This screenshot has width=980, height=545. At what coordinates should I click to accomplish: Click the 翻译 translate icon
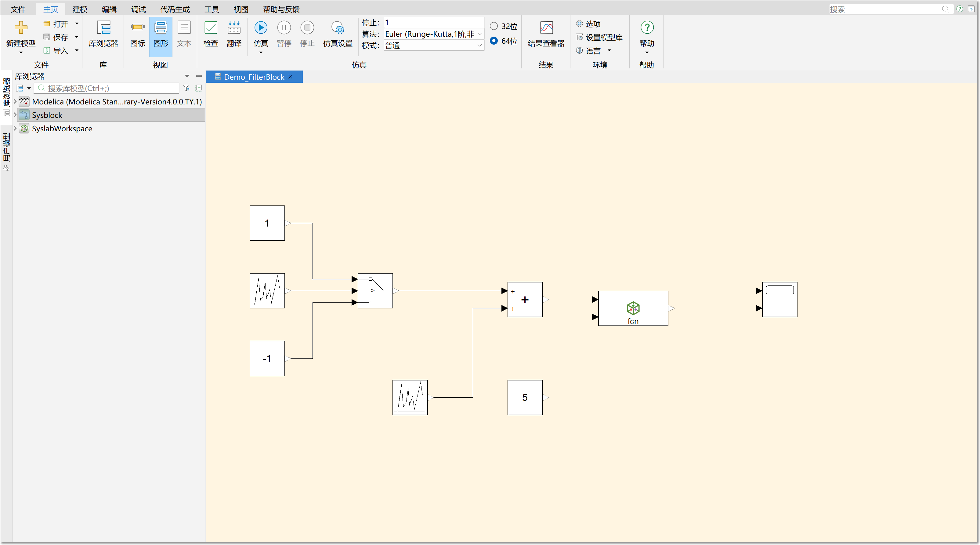coord(234,27)
